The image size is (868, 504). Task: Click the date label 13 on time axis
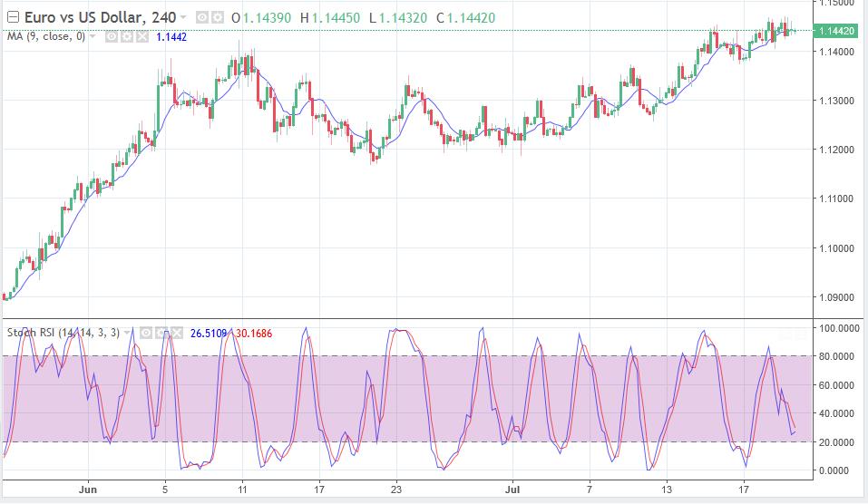coord(667,489)
